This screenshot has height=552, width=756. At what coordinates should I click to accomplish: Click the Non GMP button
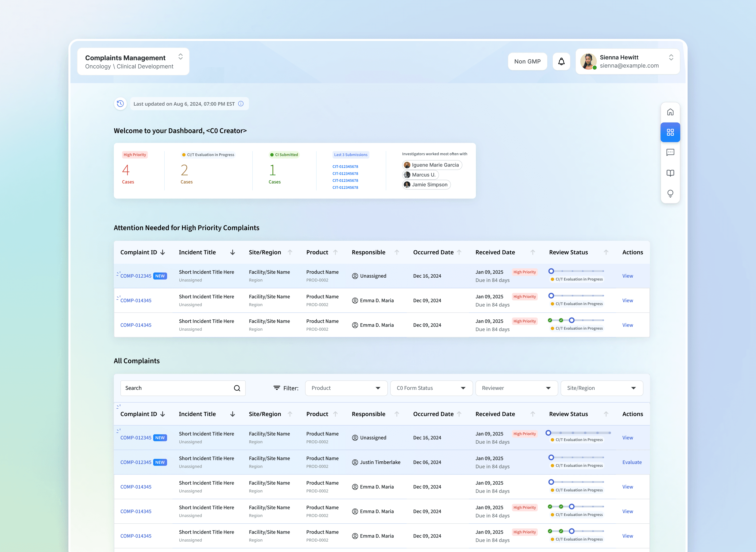coord(527,61)
